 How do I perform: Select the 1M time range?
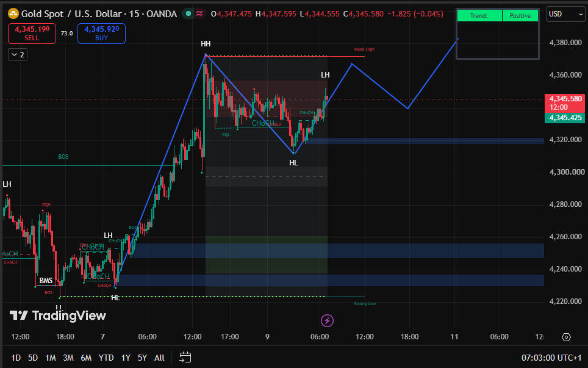pos(51,358)
